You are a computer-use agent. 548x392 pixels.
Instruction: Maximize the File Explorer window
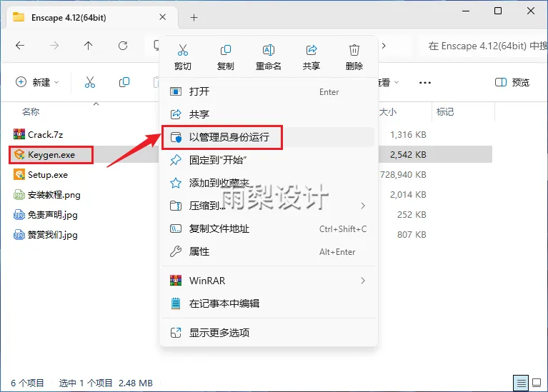[x=498, y=11]
